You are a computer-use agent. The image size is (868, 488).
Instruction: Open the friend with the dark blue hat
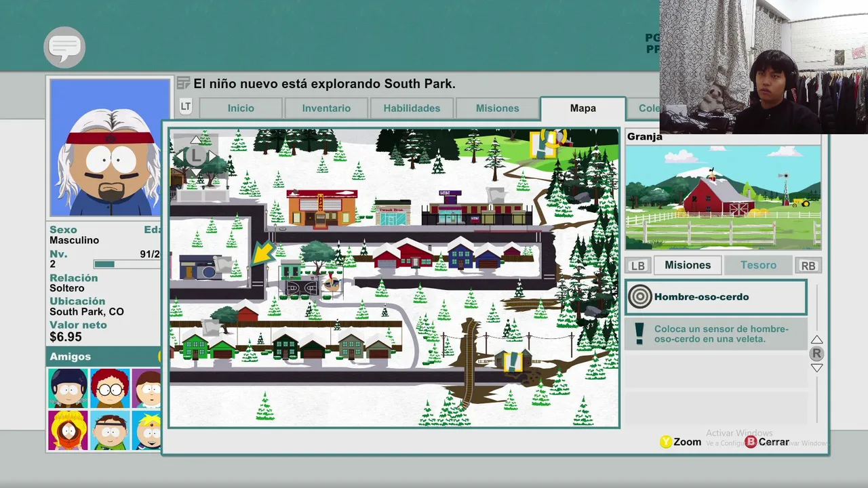68,388
